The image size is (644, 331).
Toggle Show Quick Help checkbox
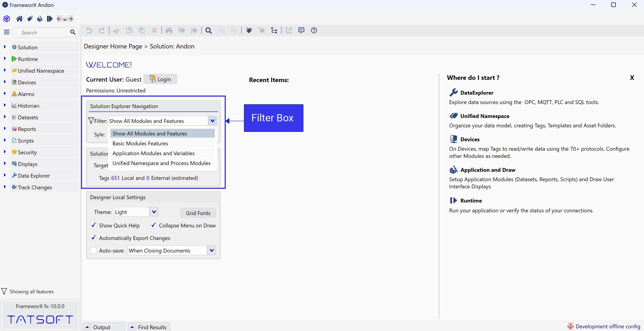(x=93, y=225)
